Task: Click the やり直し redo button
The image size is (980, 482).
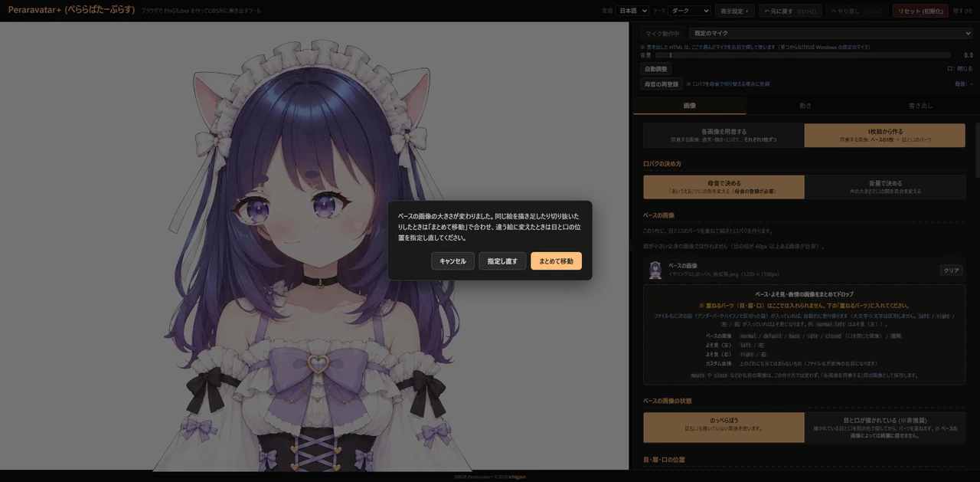Action: (x=857, y=11)
